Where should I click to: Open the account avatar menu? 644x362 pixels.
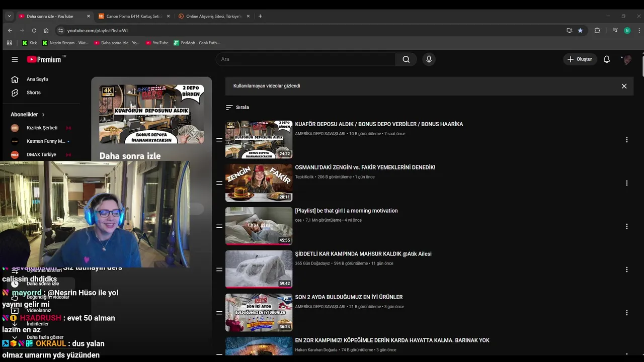(x=627, y=59)
